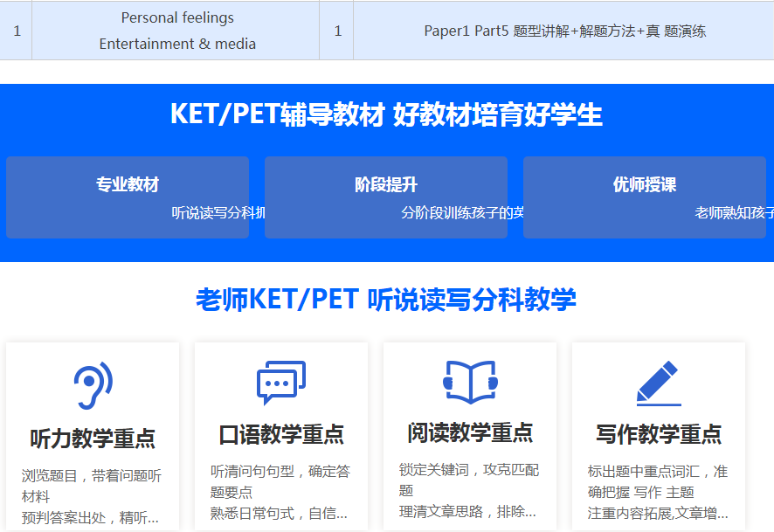Click the 老师熟知孩子 text in 优师授课 card
Screen dimensions: 774x532
coord(734,212)
